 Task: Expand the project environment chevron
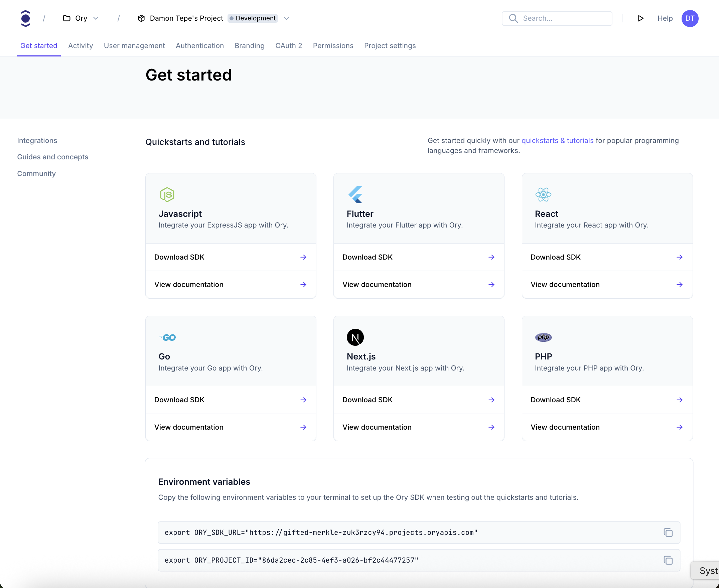click(287, 18)
